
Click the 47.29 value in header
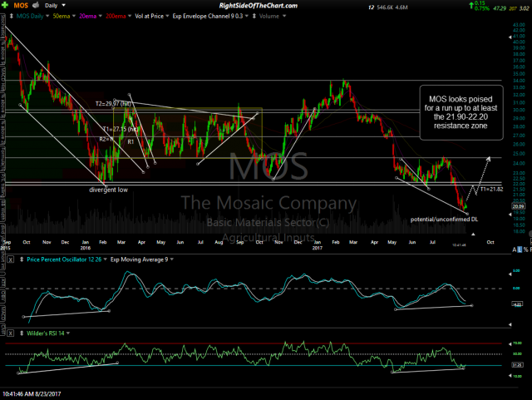point(500,8)
